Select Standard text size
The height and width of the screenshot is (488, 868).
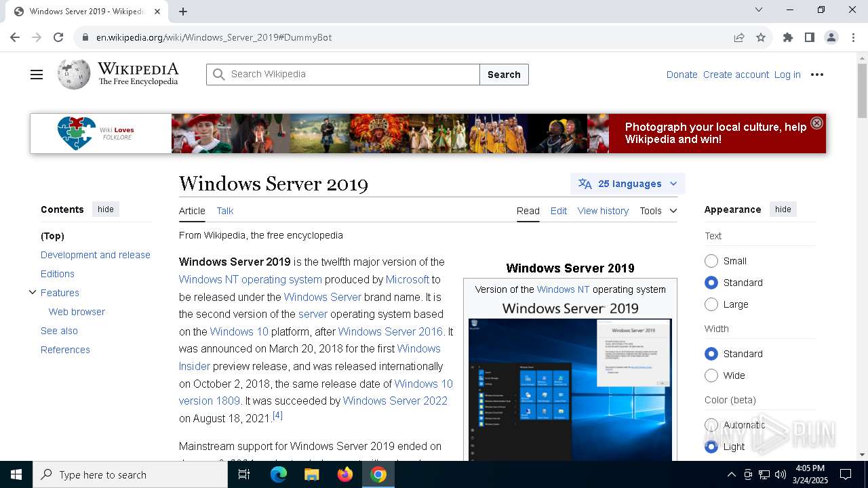(711, 283)
